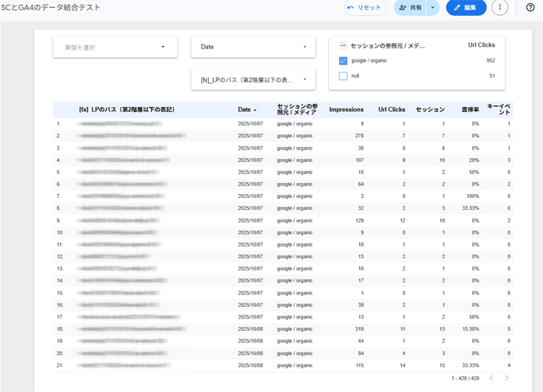Go to previous page of table
The width and height of the screenshot is (543, 392).
click(491, 378)
